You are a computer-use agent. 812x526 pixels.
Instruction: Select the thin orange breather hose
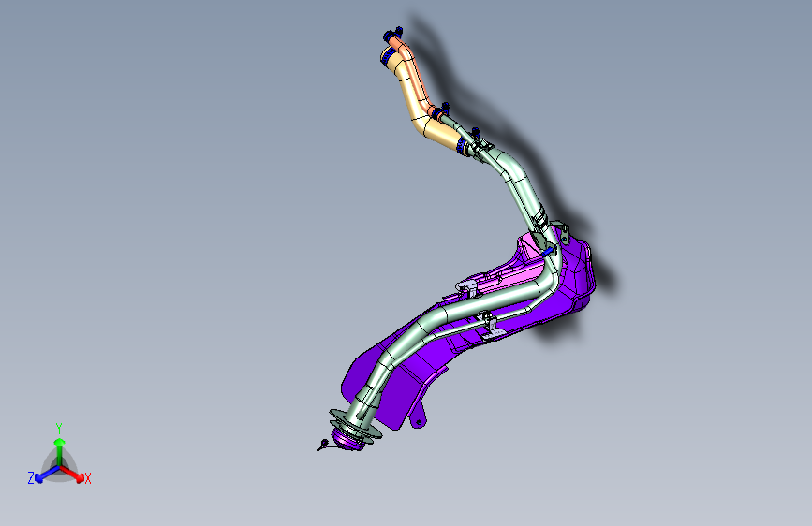point(414,72)
